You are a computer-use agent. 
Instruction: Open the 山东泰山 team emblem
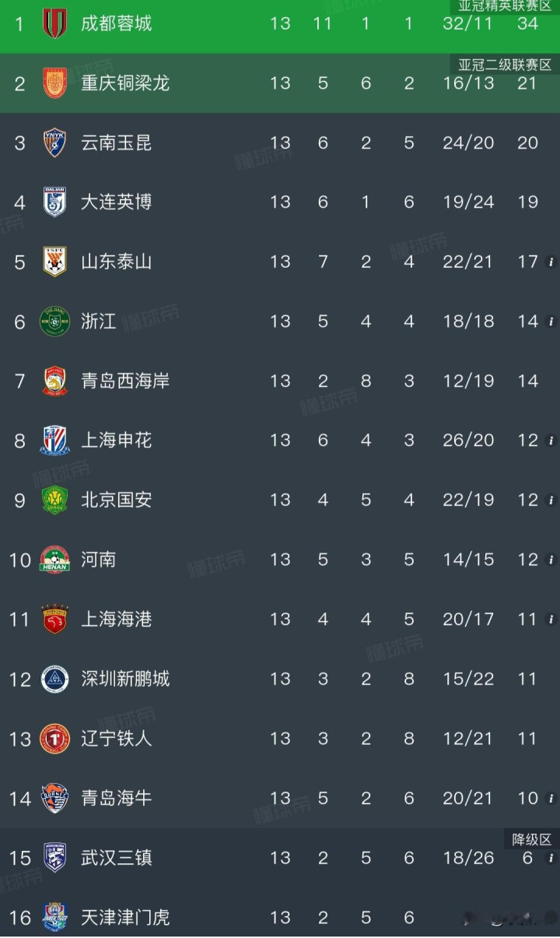click(54, 262)
